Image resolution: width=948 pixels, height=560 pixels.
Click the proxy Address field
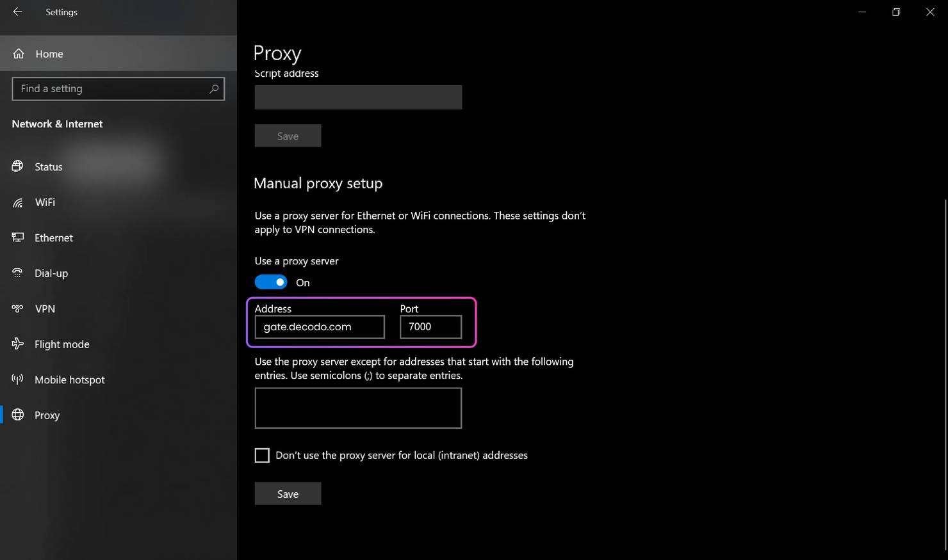pyautogui.click(x=320, y=327)
